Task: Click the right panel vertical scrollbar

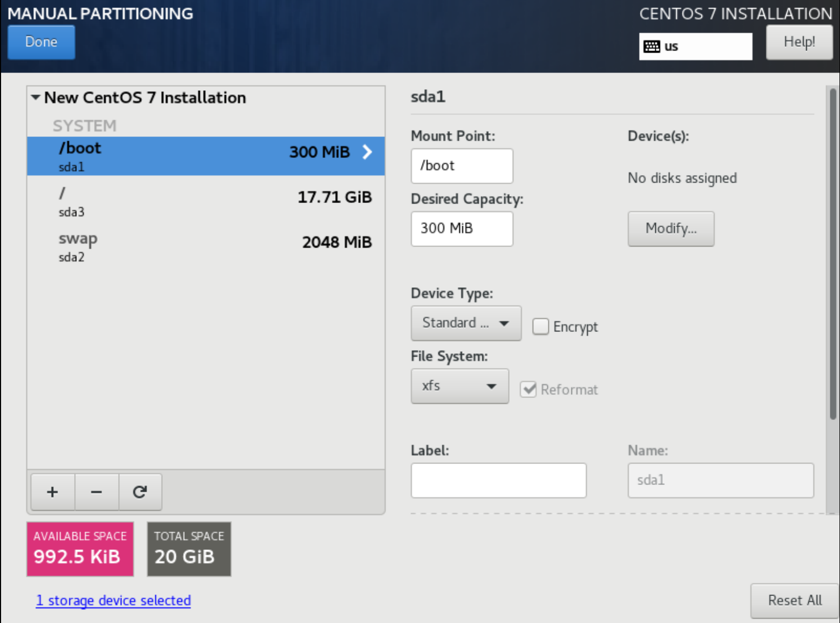Action: (833, 253)
